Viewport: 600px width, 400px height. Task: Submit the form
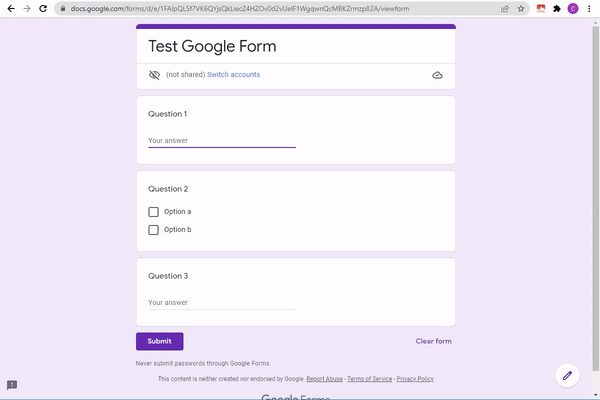[x=160, y=341]
